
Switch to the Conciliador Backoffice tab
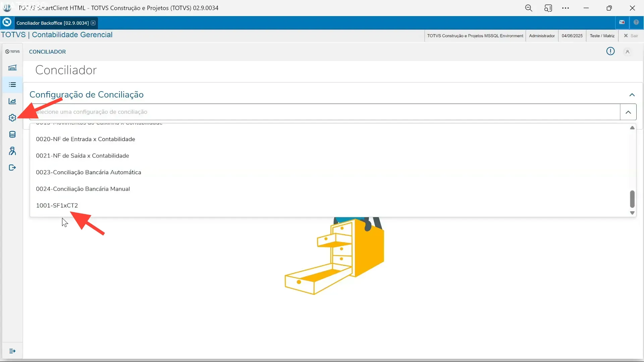[52, 22]
